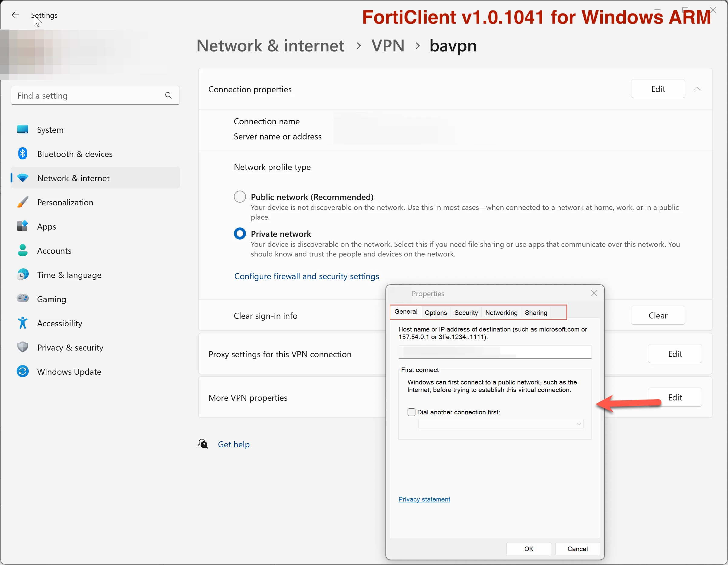
Task: Open Configure firewall and security settings link
Action: click(x=307, y=276)
